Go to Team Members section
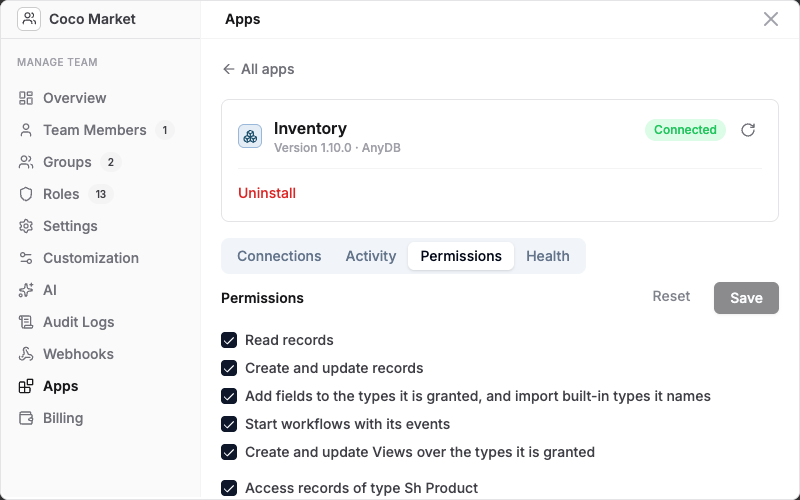Screen dimensions: 800x500 tap(94, 130)
